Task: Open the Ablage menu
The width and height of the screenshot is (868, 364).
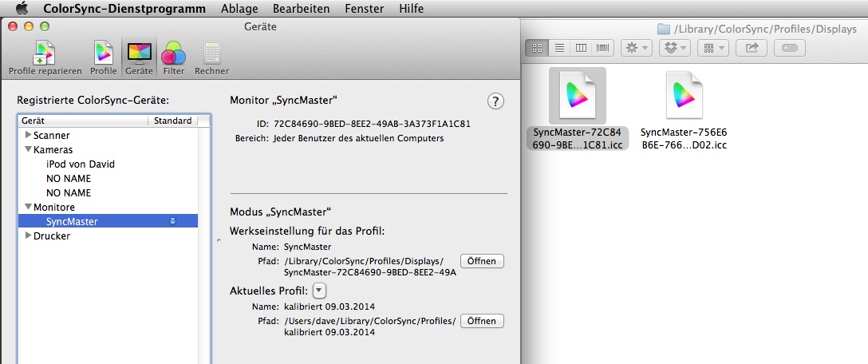Action: [239, 9]
